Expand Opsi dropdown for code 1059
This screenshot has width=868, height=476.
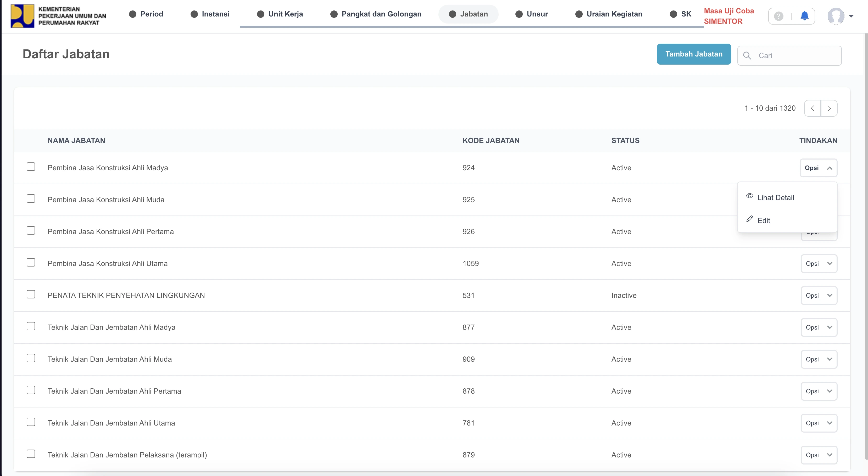click(x=819, y=264)
